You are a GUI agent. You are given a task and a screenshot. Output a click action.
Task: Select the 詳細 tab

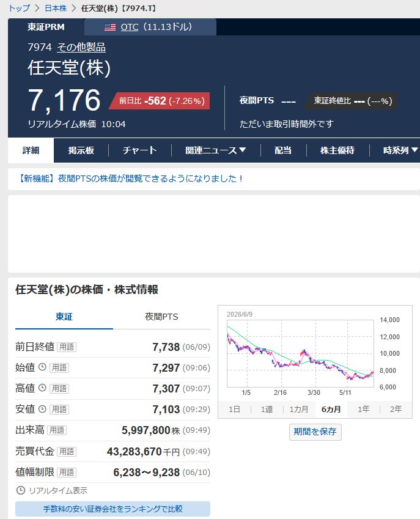pyautogui.click(x=31, y=150)
